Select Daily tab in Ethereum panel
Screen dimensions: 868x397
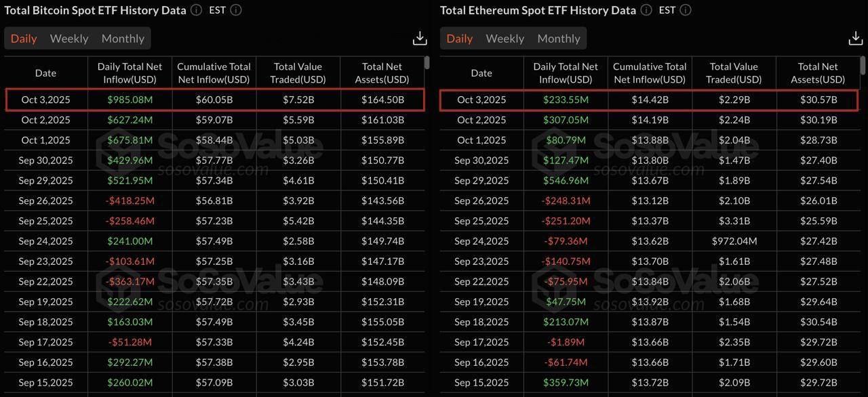[x=460, y=39]
